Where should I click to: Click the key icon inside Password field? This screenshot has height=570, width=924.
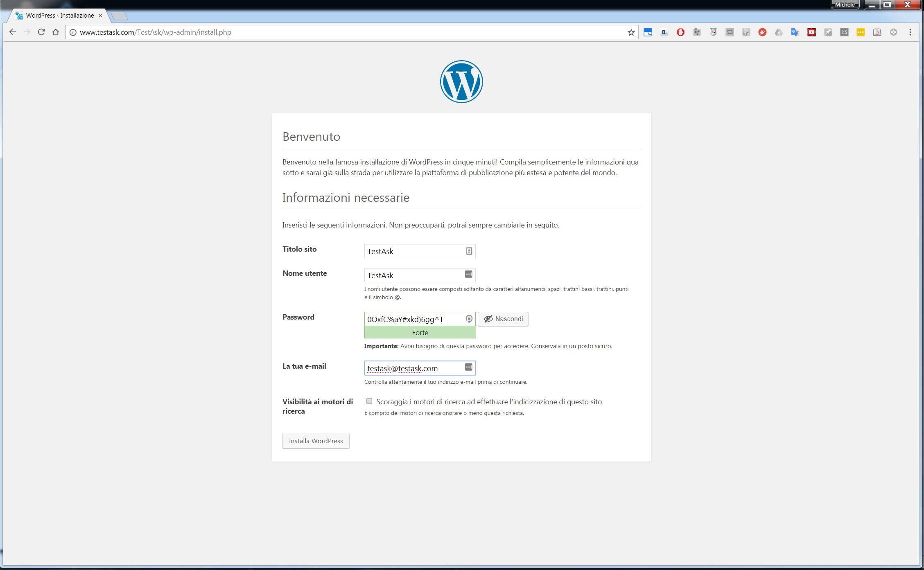tap(469, 319)
